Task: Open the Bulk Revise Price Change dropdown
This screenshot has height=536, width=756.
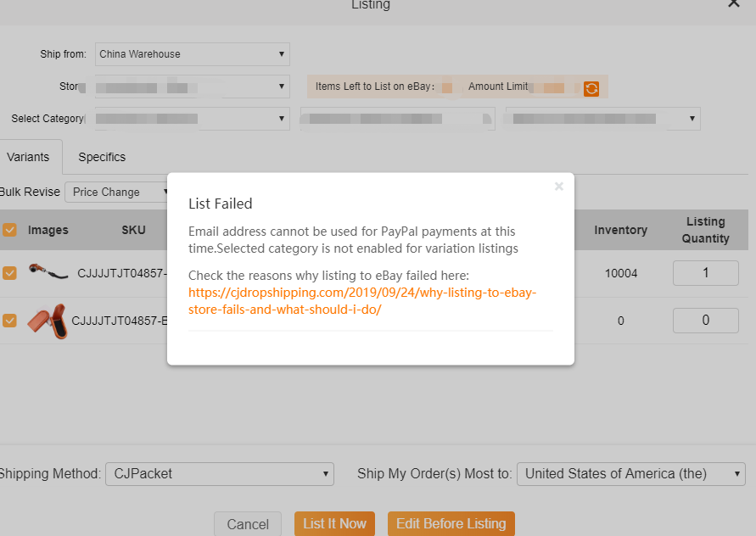Action: [120, 193]
